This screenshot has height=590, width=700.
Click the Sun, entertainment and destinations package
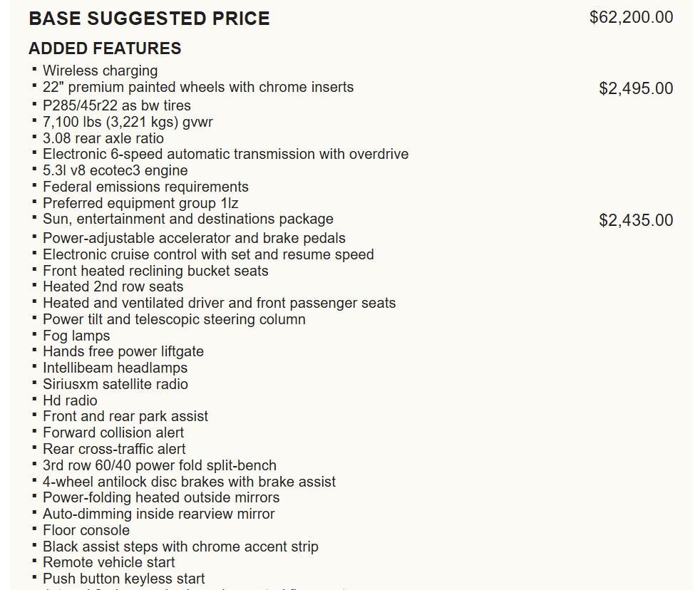click(188, 219)
